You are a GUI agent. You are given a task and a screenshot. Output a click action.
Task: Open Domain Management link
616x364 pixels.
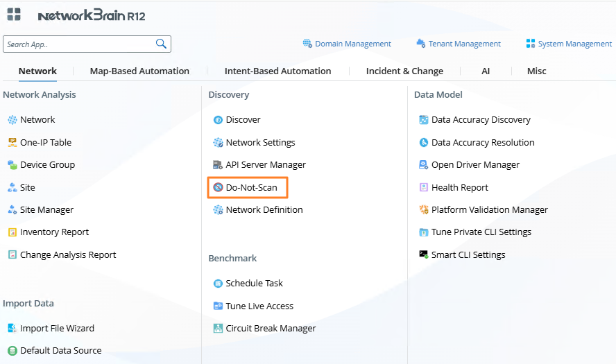352,44
